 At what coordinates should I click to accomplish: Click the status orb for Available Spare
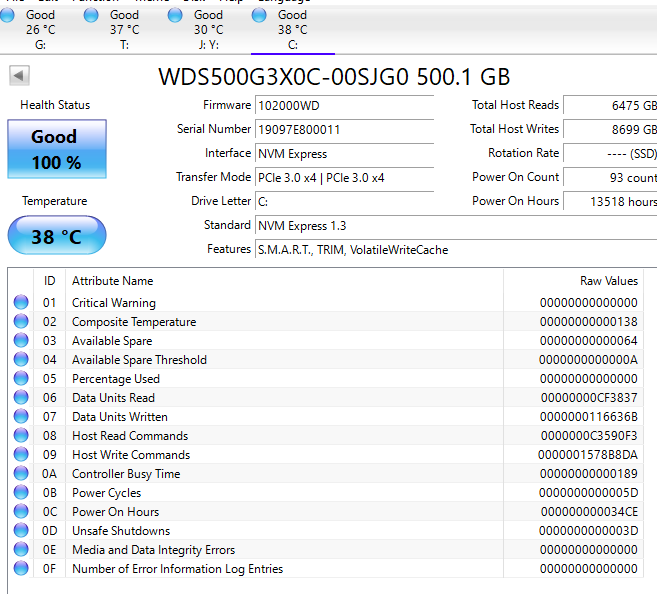pos(21,340)
